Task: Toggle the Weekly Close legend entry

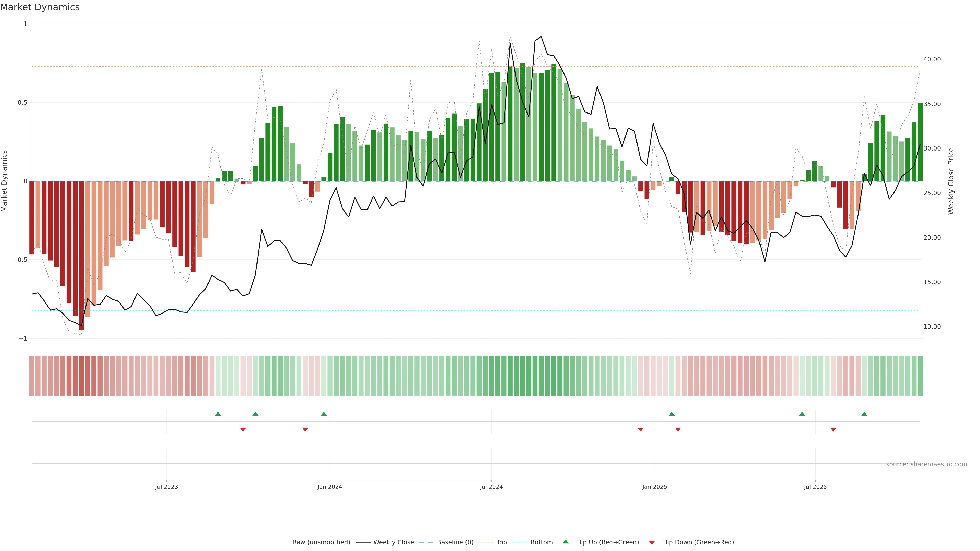Action: click(393, 542)
